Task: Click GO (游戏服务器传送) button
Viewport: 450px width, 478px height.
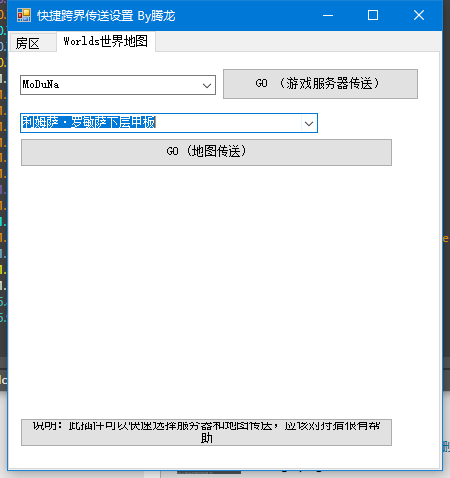Action: pos(320,84)
